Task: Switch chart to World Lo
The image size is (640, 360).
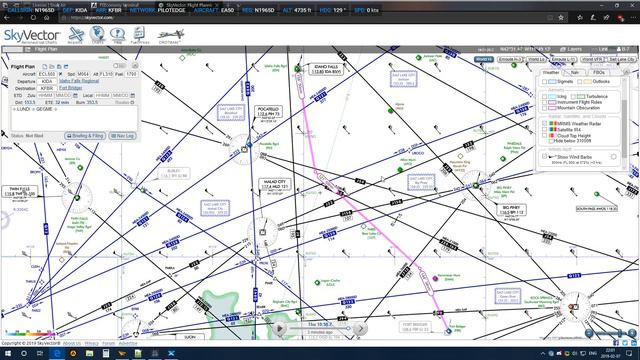Action: pyautogui.click(x=536, y=60)
